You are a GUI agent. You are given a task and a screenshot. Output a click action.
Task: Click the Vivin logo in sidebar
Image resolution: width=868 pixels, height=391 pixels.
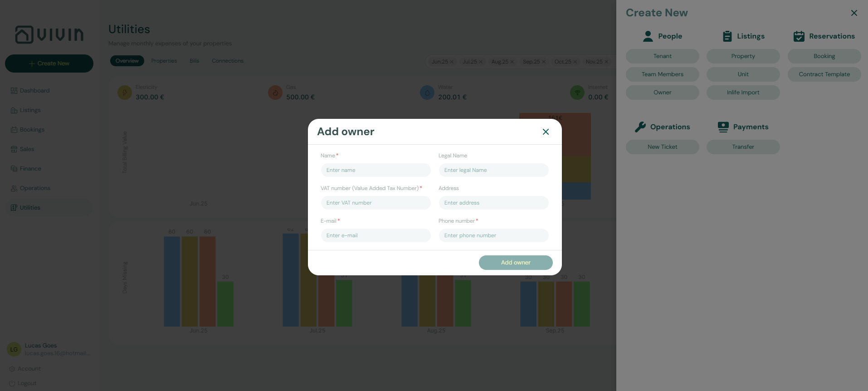tap(49, 34)
